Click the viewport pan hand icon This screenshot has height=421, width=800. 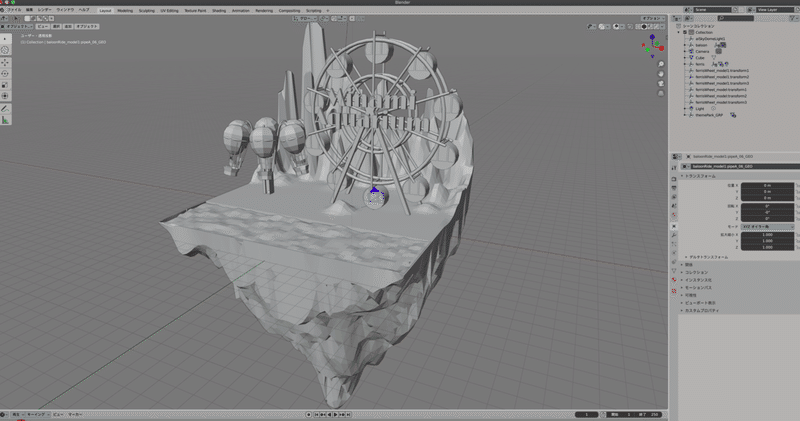tap(661, 73)
